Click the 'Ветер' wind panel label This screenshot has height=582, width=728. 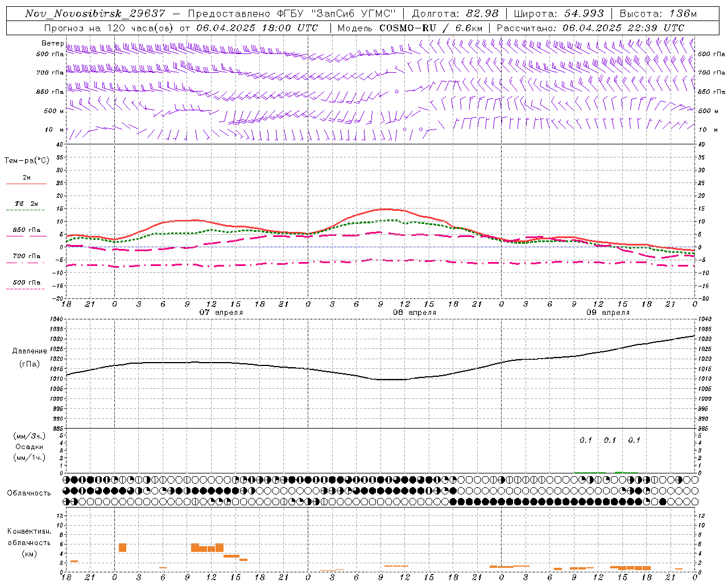point(53,43)
